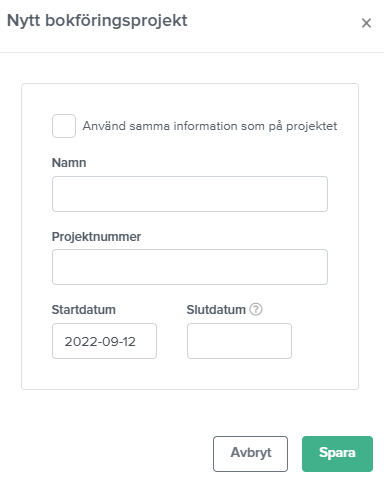Click the Startdatum label text
The height and width of the screenshot is (486, 384).
(84, 310)
